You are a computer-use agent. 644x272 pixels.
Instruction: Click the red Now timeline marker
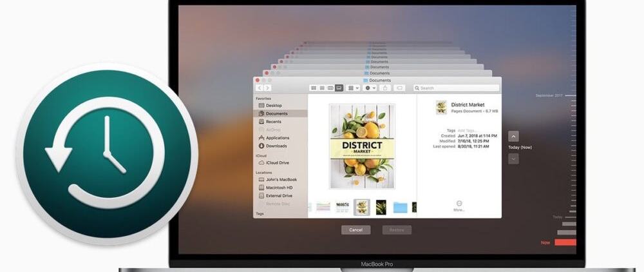[x=565, y=242]
